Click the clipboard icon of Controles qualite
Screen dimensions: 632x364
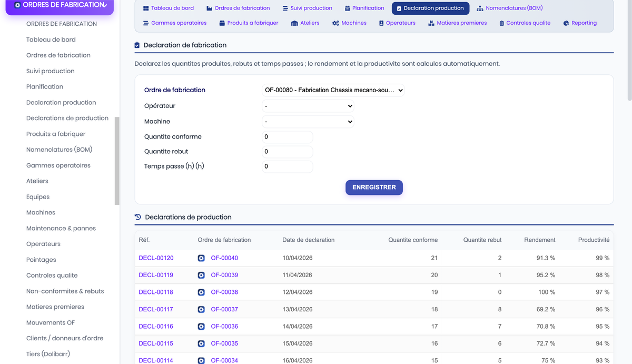501,23
